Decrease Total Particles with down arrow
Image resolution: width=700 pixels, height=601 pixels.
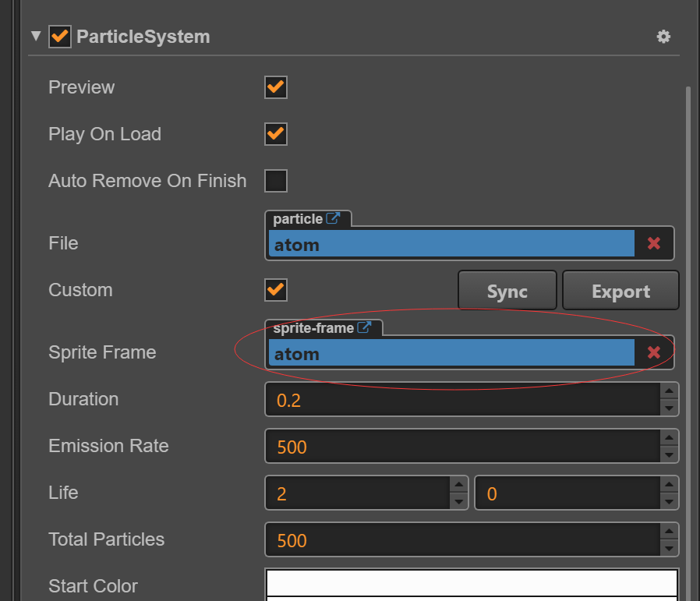[668, 548]
